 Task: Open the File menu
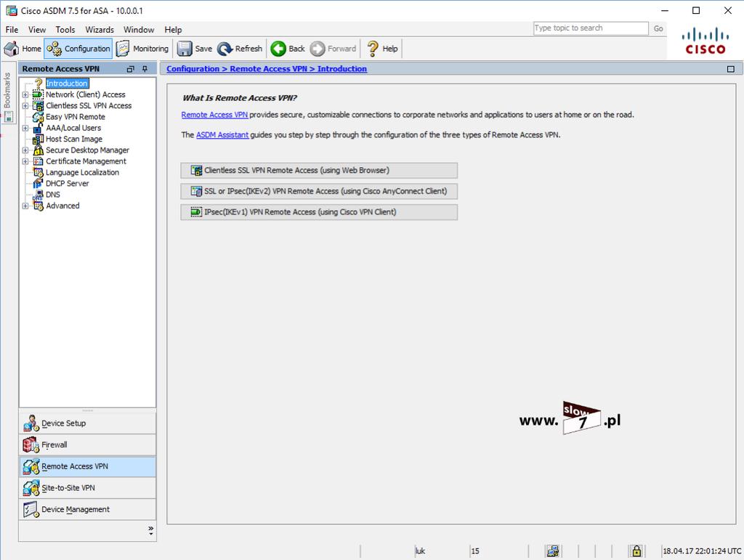(x=12, y=29)
